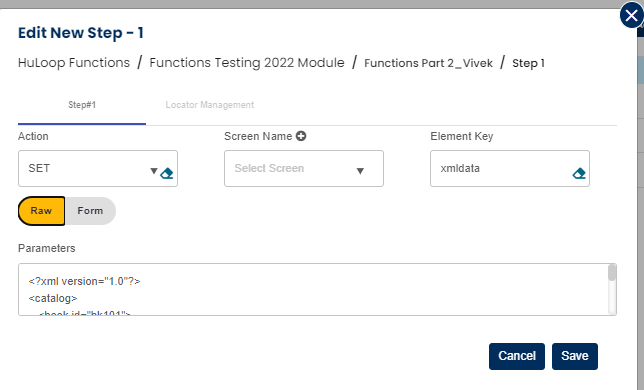Go to HuLoop Functions breadcrumb
644x390 pixels.
click(x=74, y=63)
